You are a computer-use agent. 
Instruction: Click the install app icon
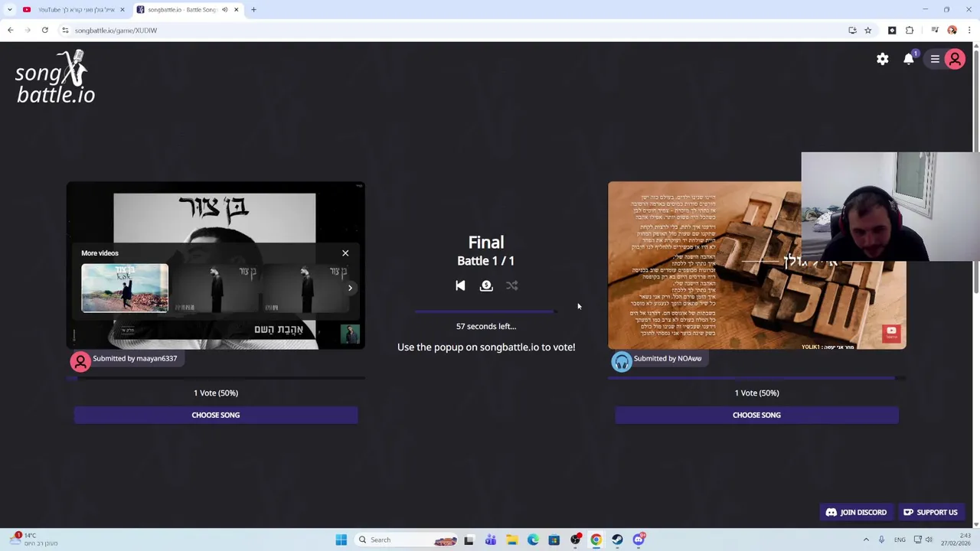[852, 30]
